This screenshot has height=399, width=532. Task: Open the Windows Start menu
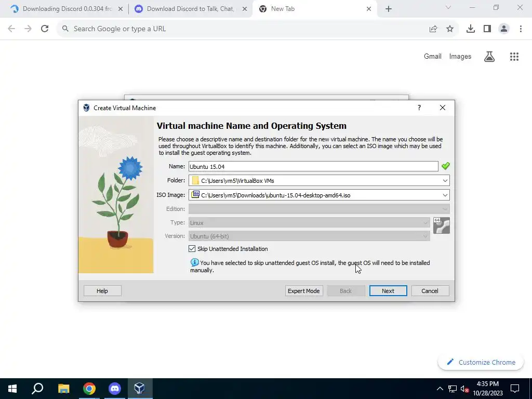pyautogui.click(x=12, y=389)
